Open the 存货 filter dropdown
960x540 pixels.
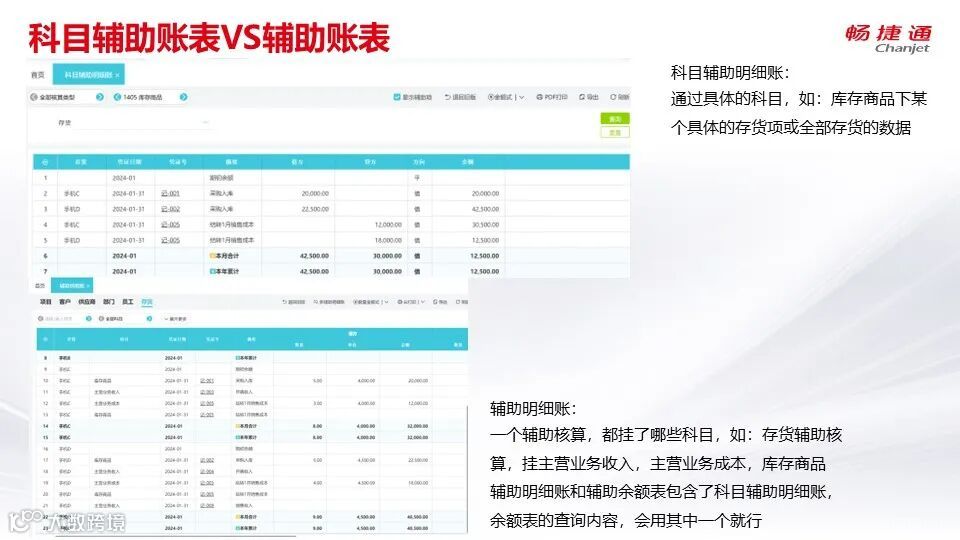(x=141, y=122)
